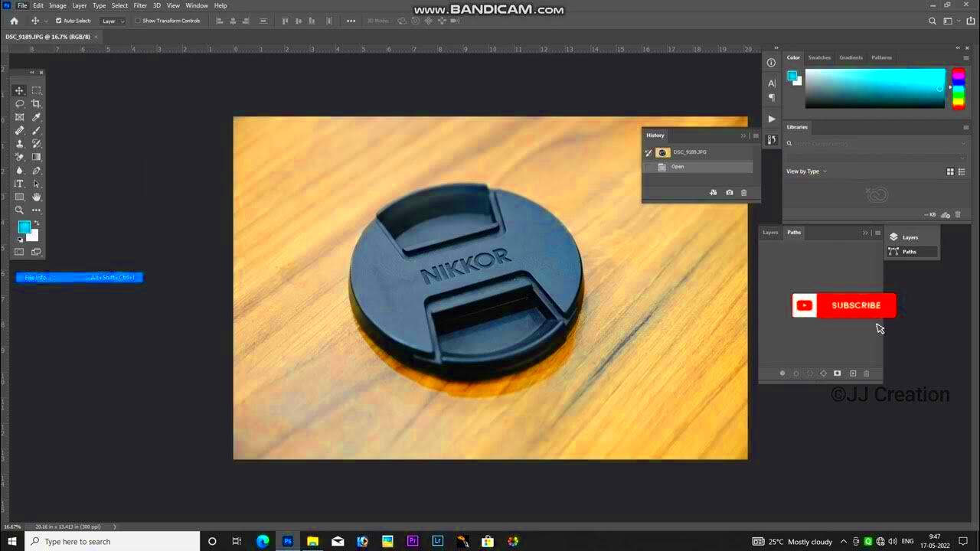Select the Lasso tool
This screenshot has height=551, width=980.
click(20, 104)
